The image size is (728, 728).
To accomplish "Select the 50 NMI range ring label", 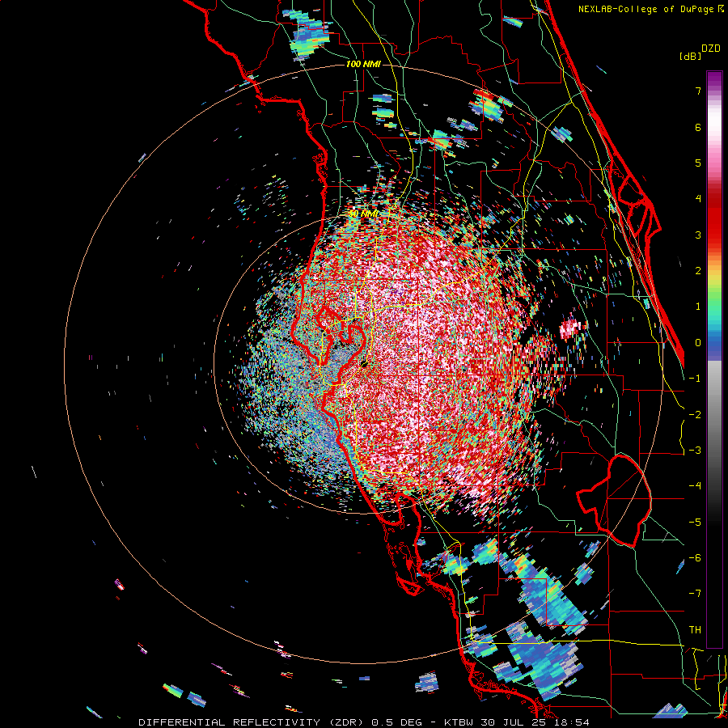I will tap(363, 214).
